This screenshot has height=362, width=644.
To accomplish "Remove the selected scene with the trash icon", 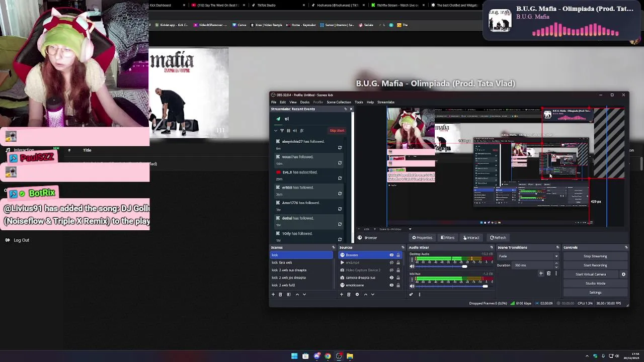I will (280, 295).
